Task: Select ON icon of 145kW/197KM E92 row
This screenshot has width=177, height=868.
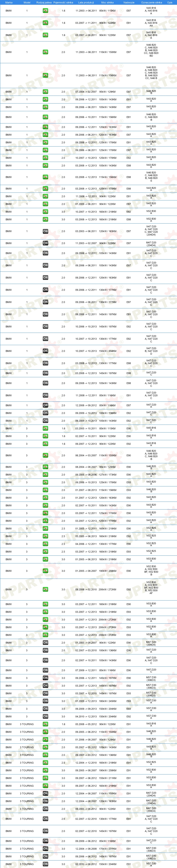Action: [x=45, y=685]
